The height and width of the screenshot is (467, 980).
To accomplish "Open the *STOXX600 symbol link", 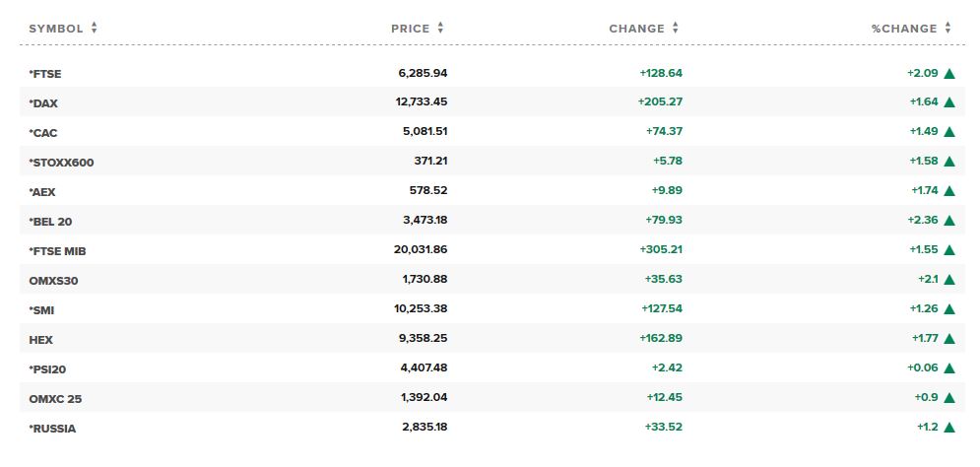I will (61, 163).
